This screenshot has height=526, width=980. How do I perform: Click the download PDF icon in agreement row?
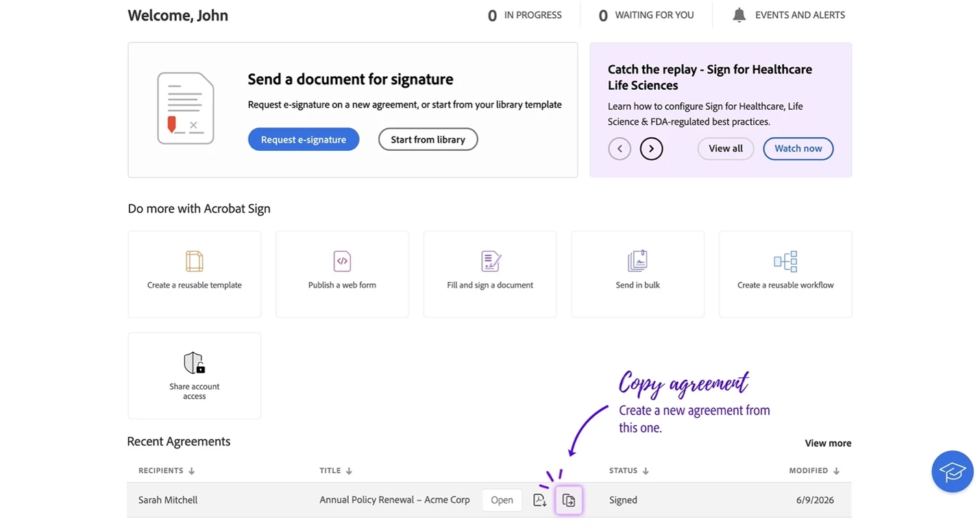[539, 500]
